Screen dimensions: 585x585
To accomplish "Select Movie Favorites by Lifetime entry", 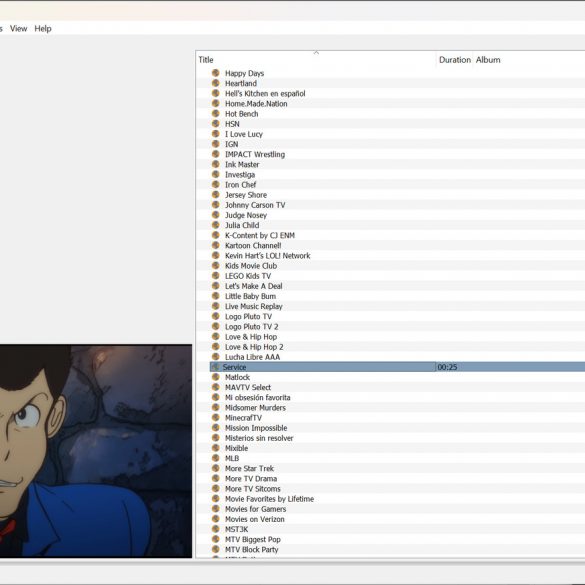I will click(x=269, y=499).
